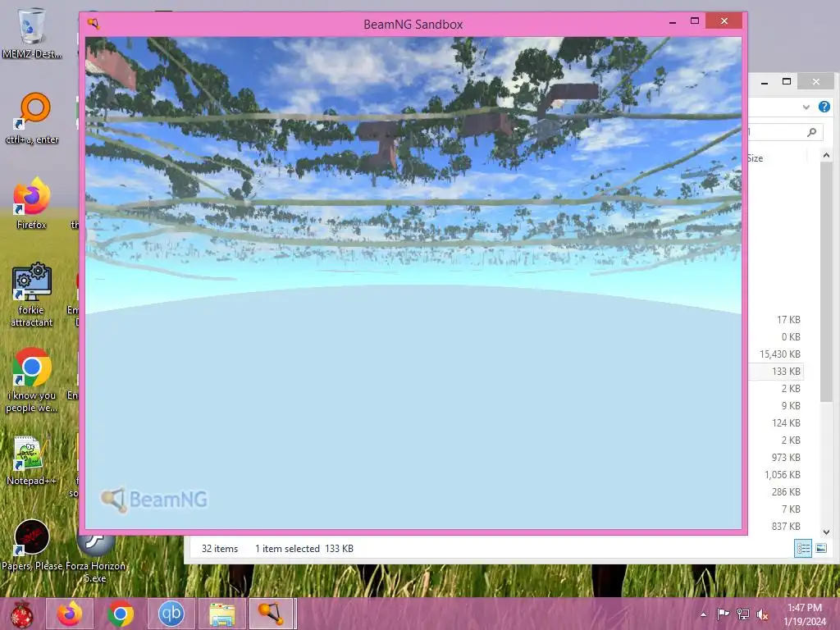The image size is (840, 630).
Task: Launch Notepad++ from the desktop
Action: pos(31,459)
